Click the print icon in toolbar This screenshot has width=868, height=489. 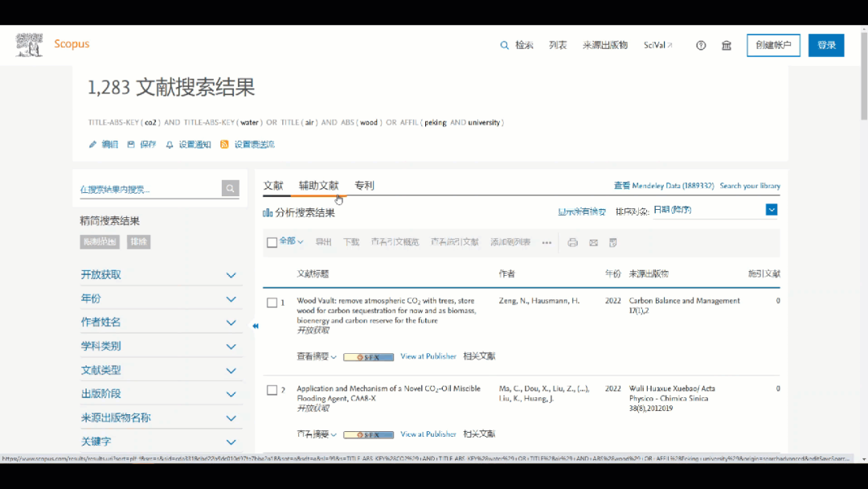pyautogui.click(x=572, y=243)
